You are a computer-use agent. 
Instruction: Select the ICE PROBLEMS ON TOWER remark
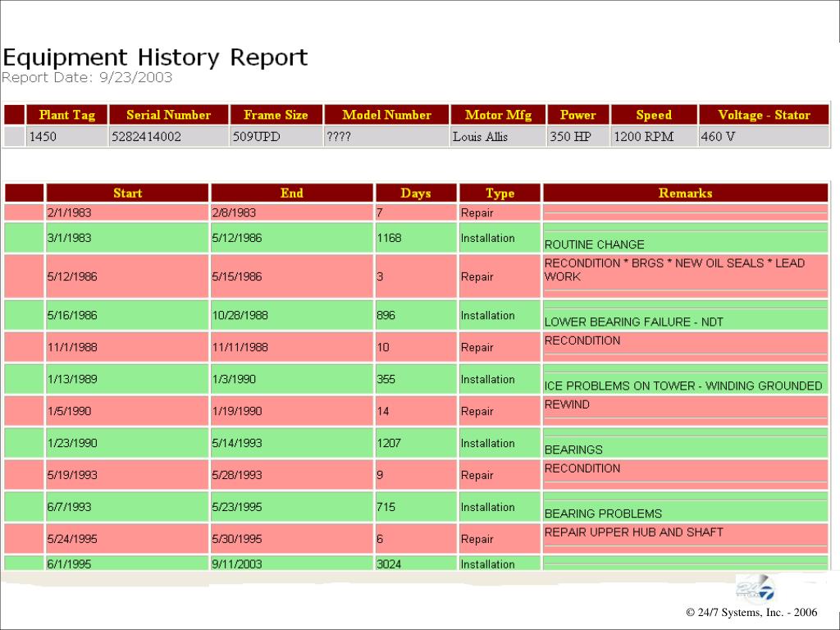point(683,386)
